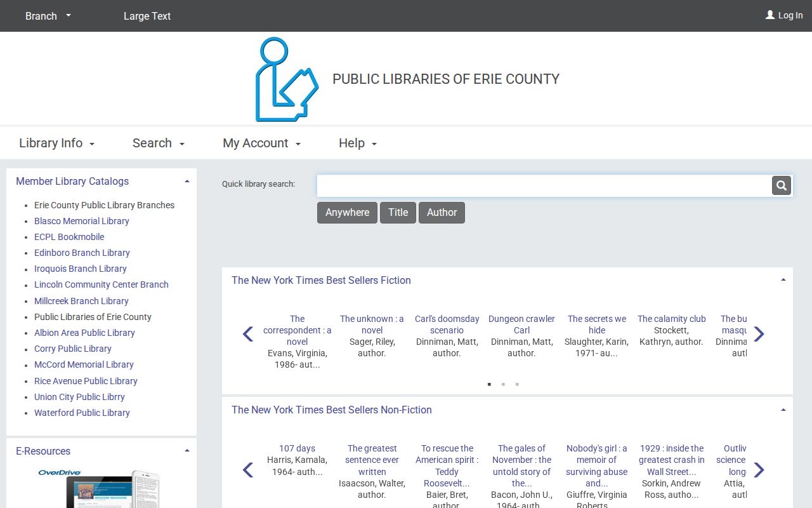Screen dimensions: 812x508
Task: Search by Title button
Action: pyautogui.click(x=398, y=213)
